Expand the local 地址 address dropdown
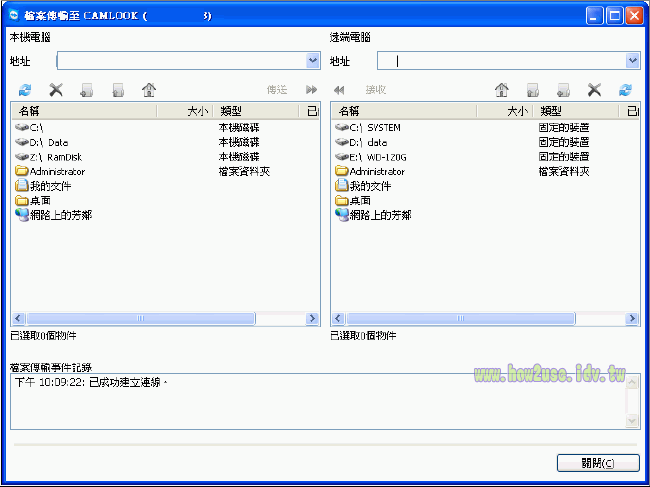The width and height of the screenshot is (650, 487). (x=313, y=61)
